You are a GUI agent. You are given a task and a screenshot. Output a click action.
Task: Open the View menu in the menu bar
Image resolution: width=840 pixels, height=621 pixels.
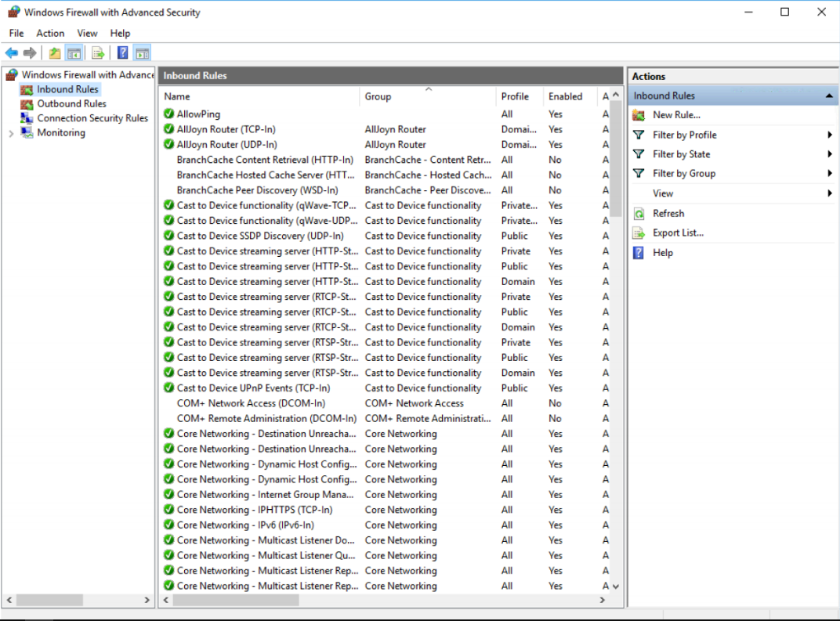pos(87,33)
